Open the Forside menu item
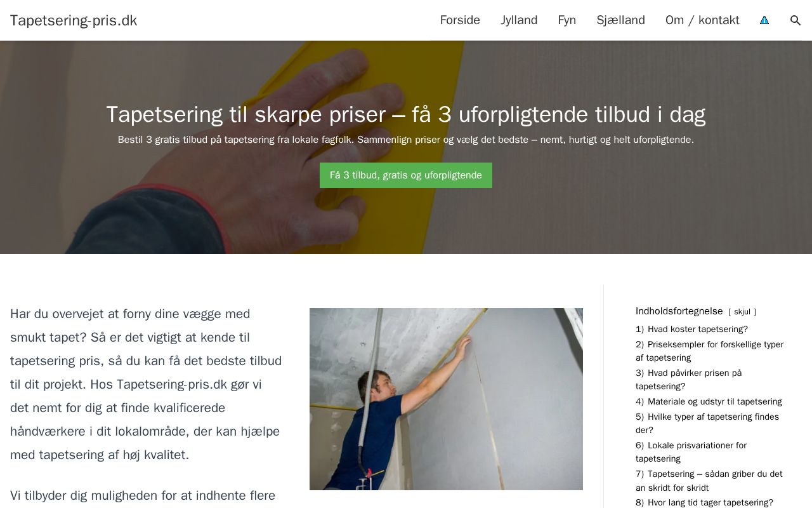 tap(460, 20)
